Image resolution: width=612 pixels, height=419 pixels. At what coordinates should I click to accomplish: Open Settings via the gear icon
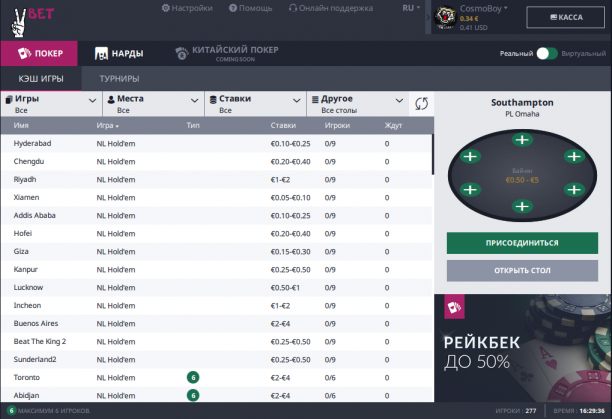[x=166, y=8]
